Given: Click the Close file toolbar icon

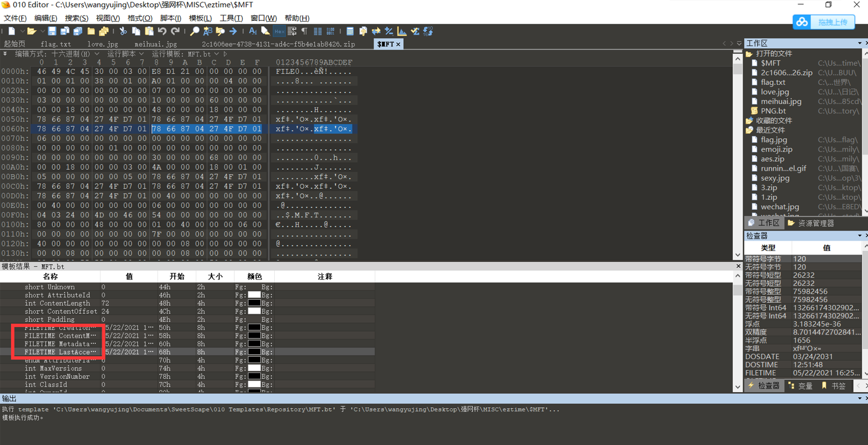Looking at the screenshot, I should [91, 31].
